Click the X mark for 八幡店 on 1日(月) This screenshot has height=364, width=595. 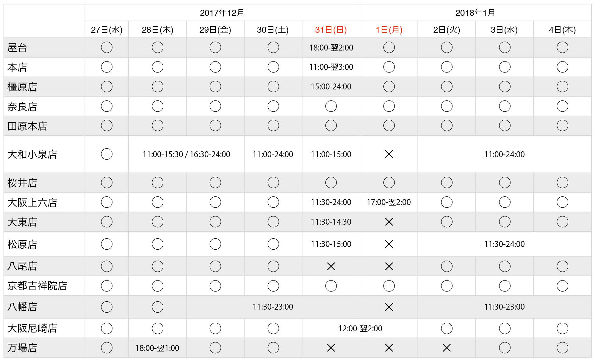[x=389, y=307]
